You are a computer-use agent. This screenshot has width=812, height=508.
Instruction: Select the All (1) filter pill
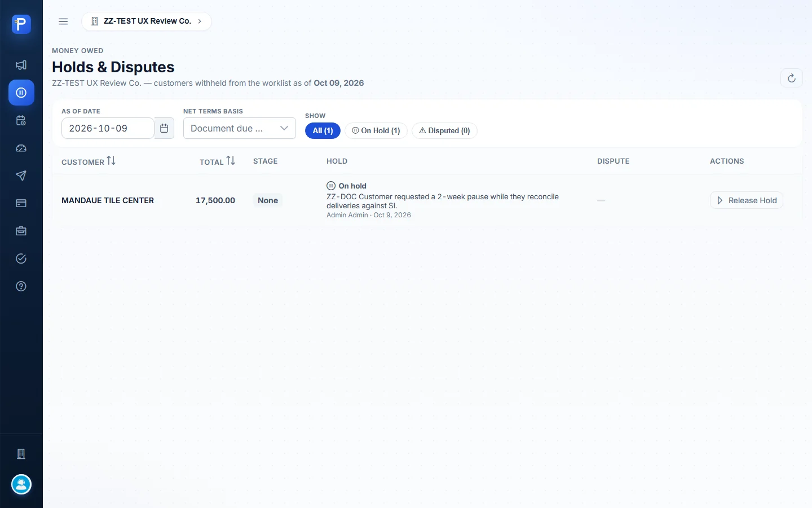(x=323, y=130)
